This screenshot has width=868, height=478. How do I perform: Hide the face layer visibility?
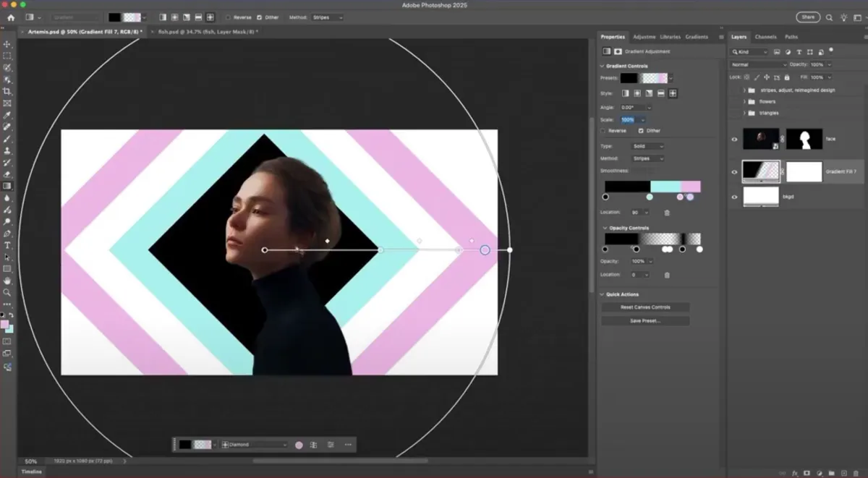(735, 139)
